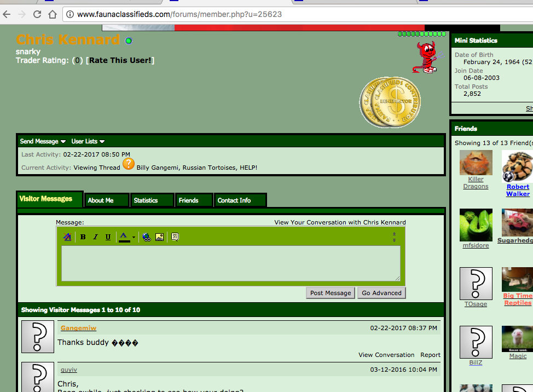
Task: Open TOsage friend link
Action: (476, 304)
